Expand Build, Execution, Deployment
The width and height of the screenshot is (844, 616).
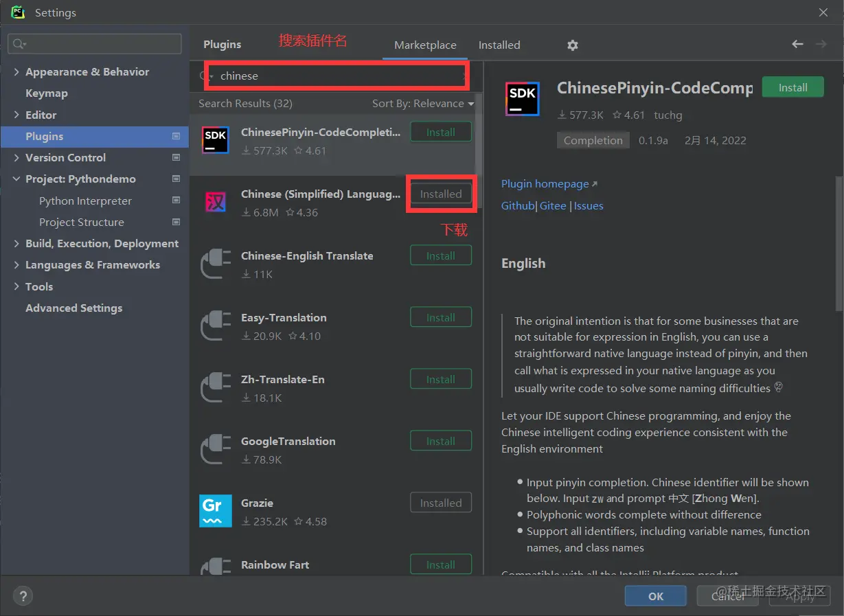click(16, 244)
